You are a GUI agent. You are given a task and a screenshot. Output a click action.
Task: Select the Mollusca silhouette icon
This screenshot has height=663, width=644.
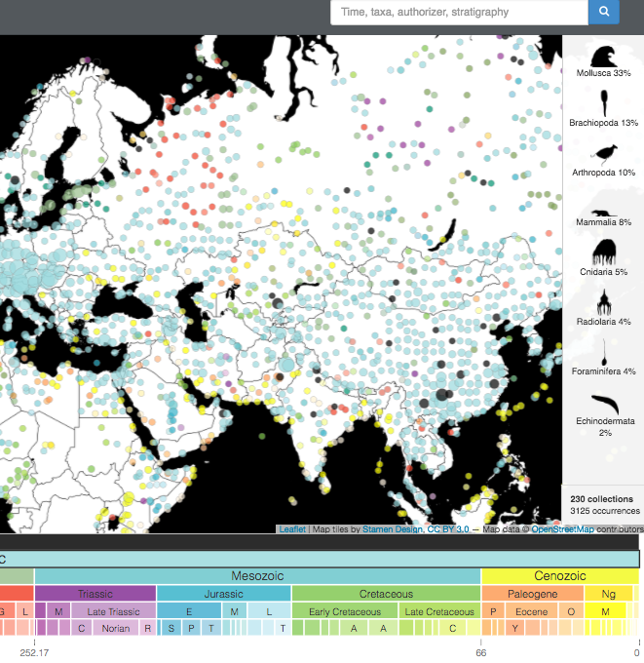pos(603,54)
